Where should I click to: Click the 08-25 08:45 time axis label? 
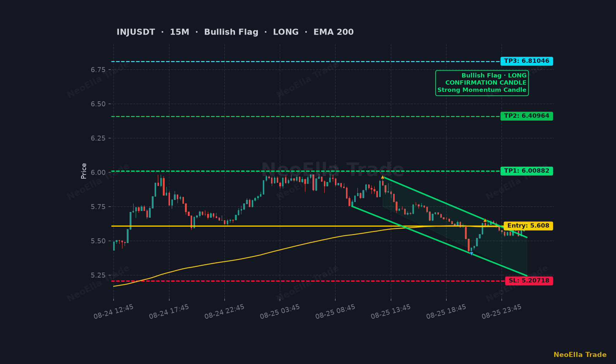click(335, 312)
